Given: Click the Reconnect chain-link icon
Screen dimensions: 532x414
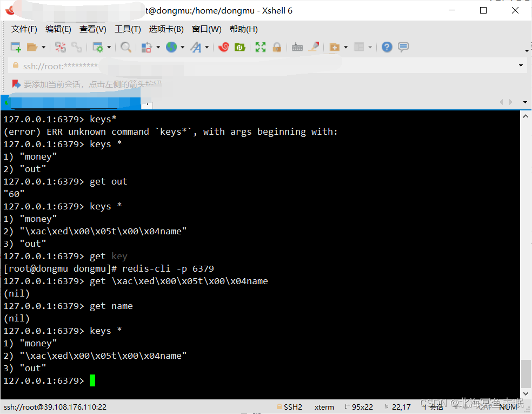Looking at the screenshot, I should coord(77,47).
